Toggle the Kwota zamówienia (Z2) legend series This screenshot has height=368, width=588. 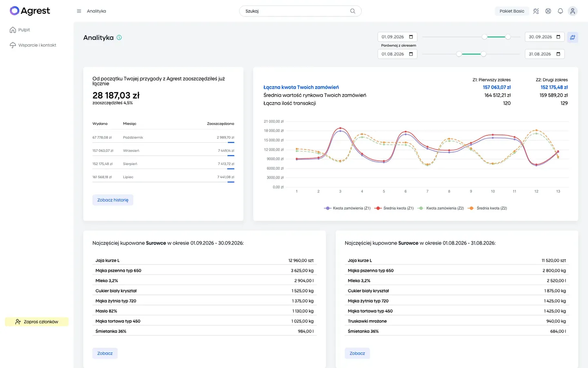[x=441, y=208]
